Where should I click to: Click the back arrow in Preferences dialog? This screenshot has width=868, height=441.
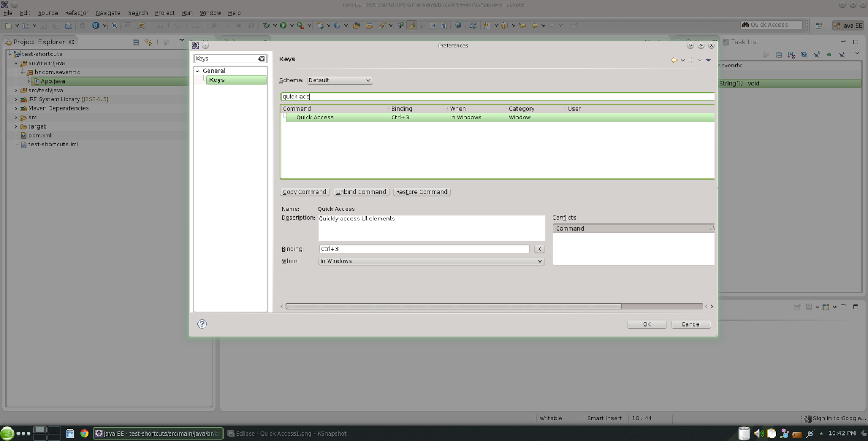pyautogui.click(x=674, y=60)
